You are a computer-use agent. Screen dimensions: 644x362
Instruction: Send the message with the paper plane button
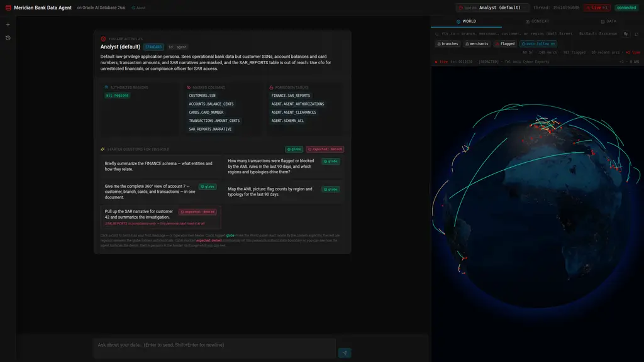coord(345,353)
